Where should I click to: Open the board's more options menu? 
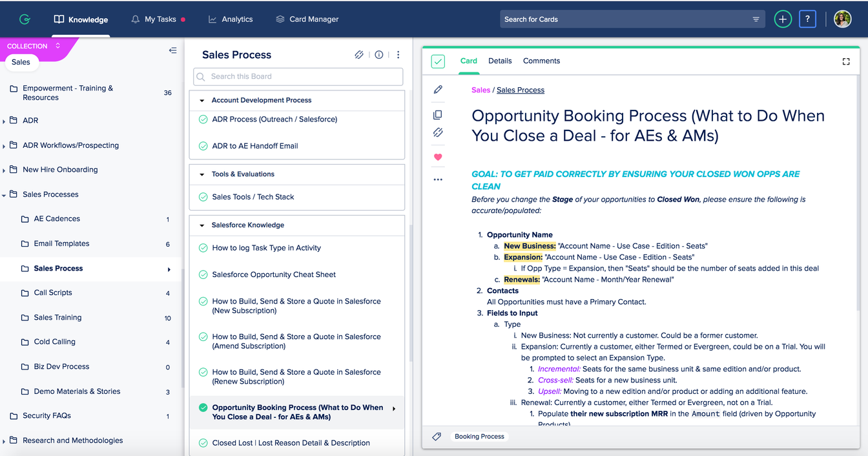coord(398,55)
